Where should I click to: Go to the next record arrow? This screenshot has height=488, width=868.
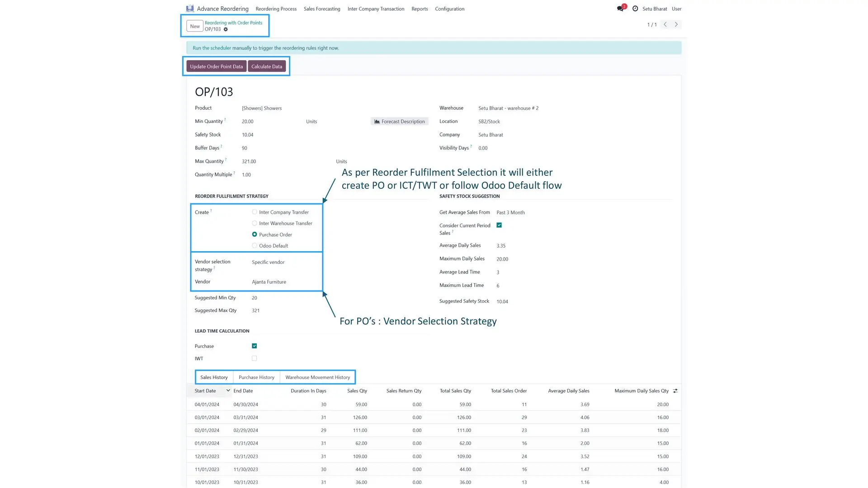point(676,24)
